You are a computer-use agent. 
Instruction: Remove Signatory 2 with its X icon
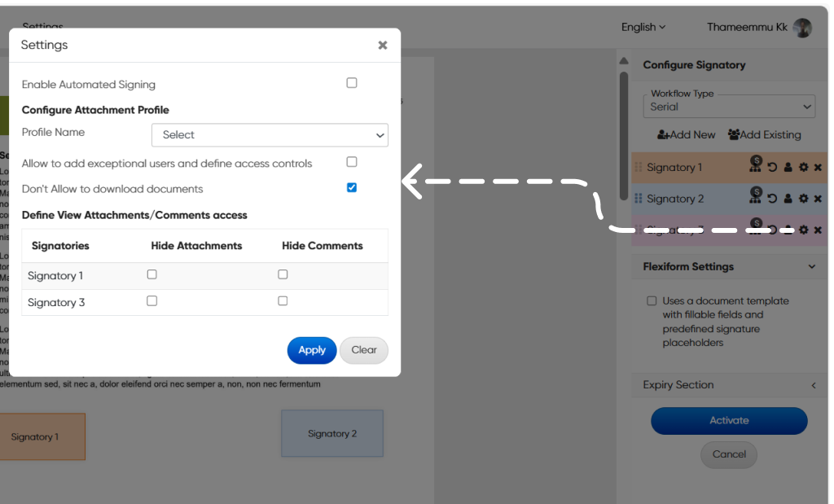(818, 199)
